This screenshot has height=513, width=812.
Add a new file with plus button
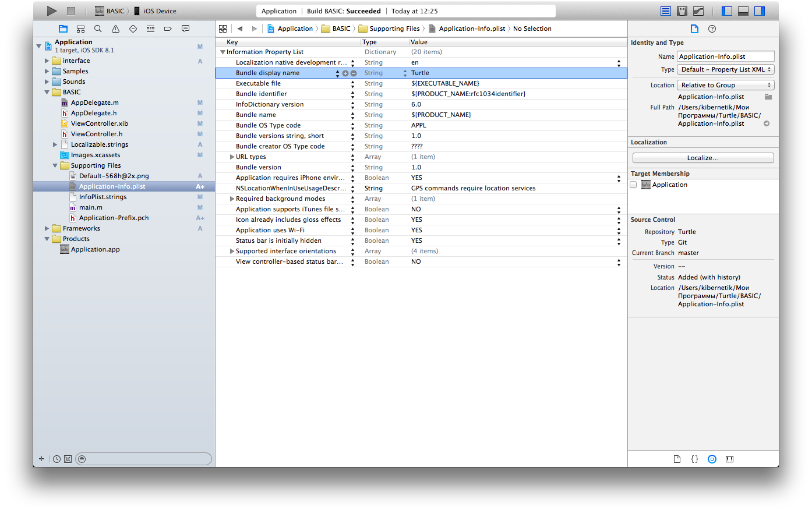tap(41, 459)
